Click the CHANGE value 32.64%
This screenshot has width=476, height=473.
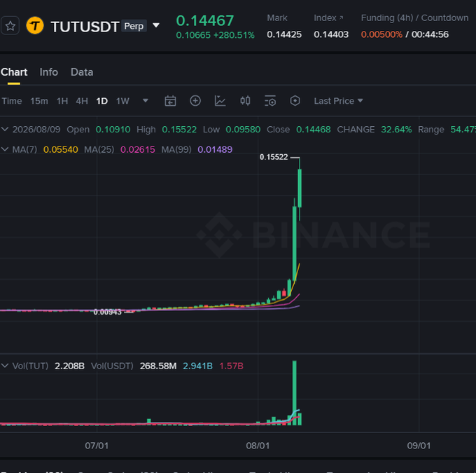[396, 130]
